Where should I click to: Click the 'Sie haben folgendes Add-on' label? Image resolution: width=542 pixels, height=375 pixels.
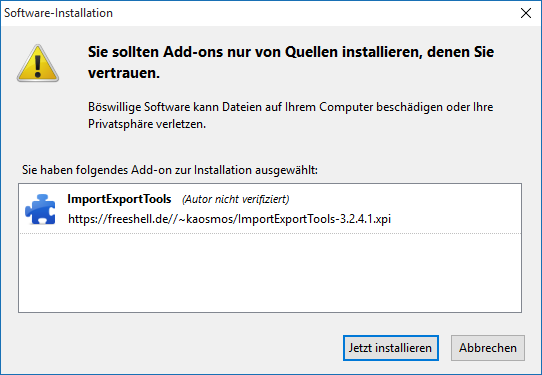click(170, 170)
